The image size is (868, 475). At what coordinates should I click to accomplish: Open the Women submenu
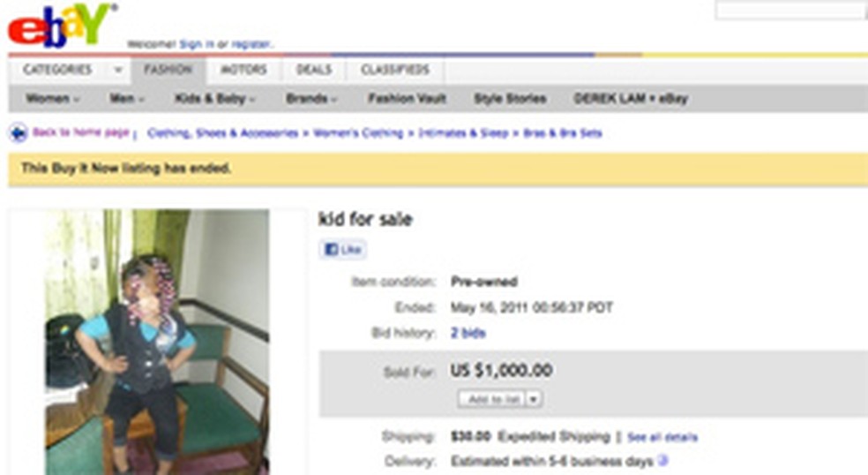click(52, 99)
